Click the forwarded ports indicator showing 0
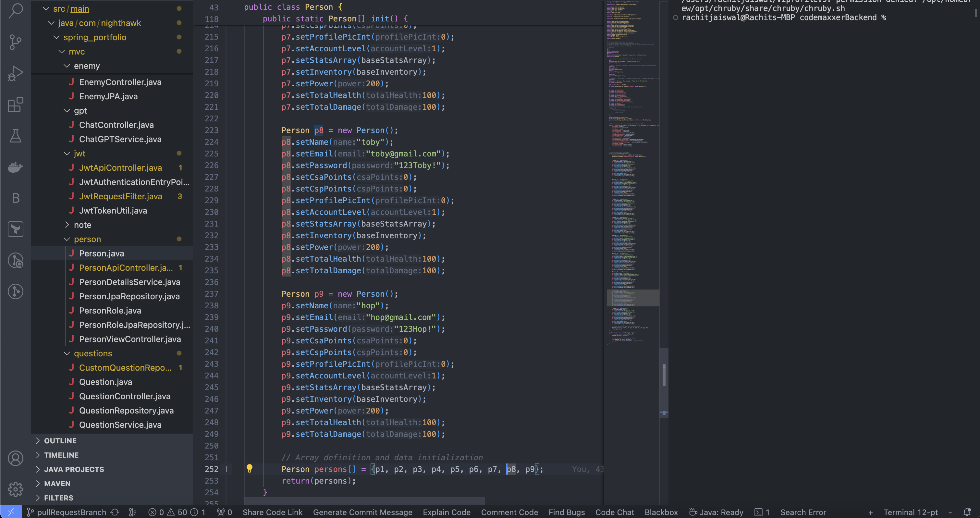This screenshot has height=518, width=980. (x=225, y=512)
